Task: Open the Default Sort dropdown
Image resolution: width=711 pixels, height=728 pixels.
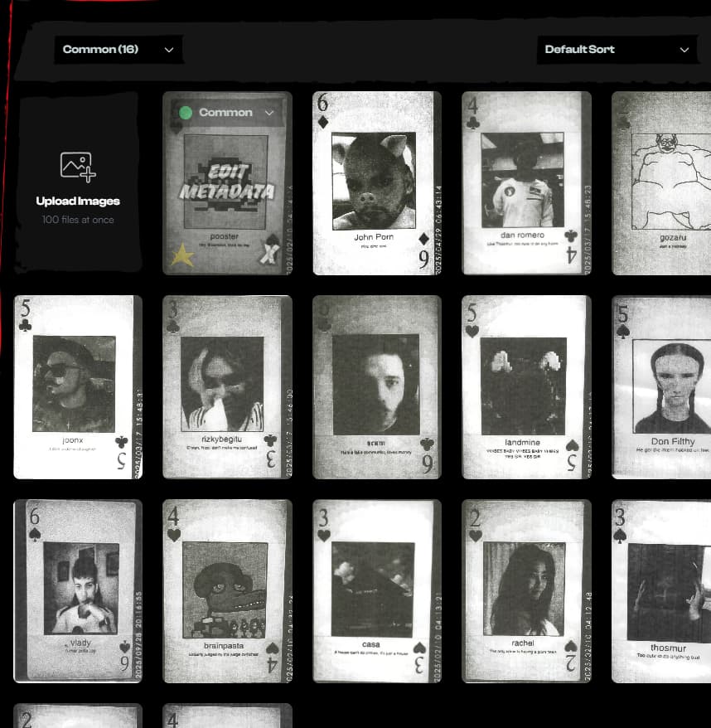Action: click(x=617, y=49)
